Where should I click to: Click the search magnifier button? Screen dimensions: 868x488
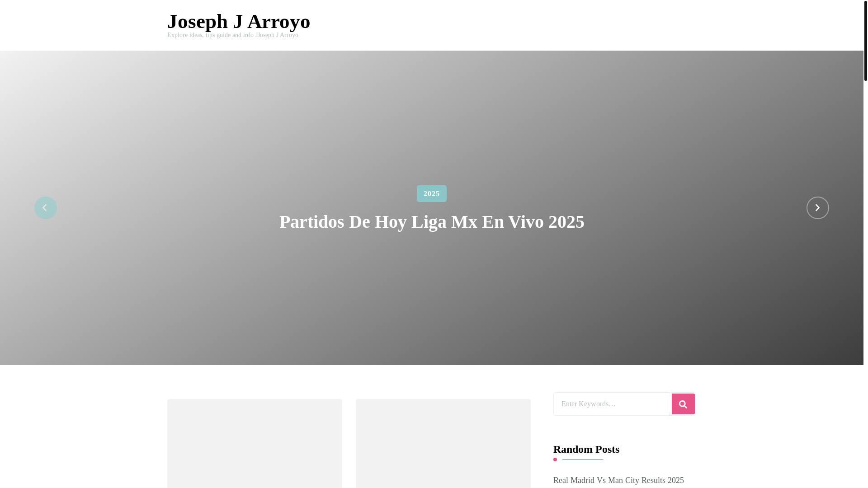683,404
